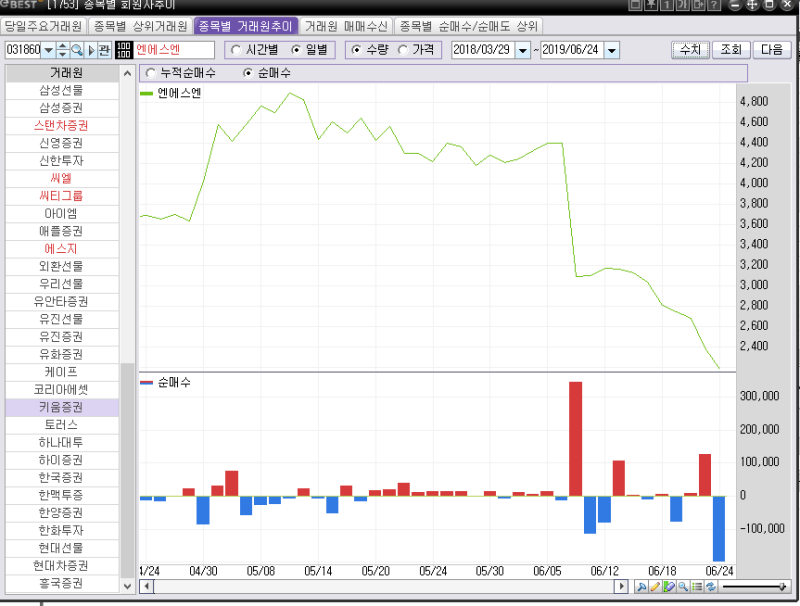Select 신한투자 in broker list
The height and width of the screenshot is (606, 800).
click(x=62, y=161)
